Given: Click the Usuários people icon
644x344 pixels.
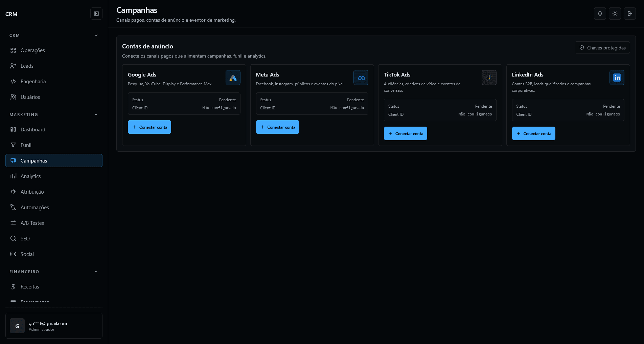Looking at the screenshot, I should 13,97.
